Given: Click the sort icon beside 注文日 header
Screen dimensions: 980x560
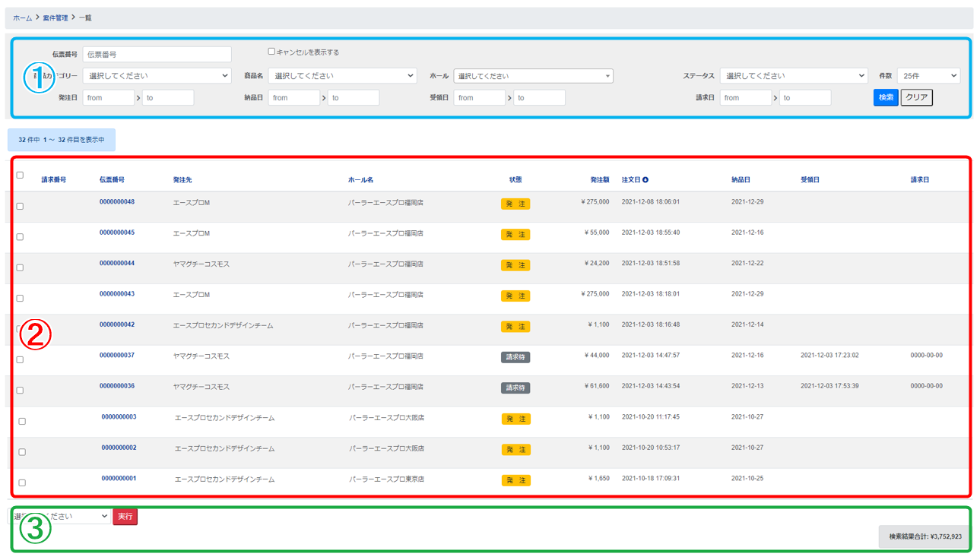Looking at the screenshot, I should [x=645, y=180].
